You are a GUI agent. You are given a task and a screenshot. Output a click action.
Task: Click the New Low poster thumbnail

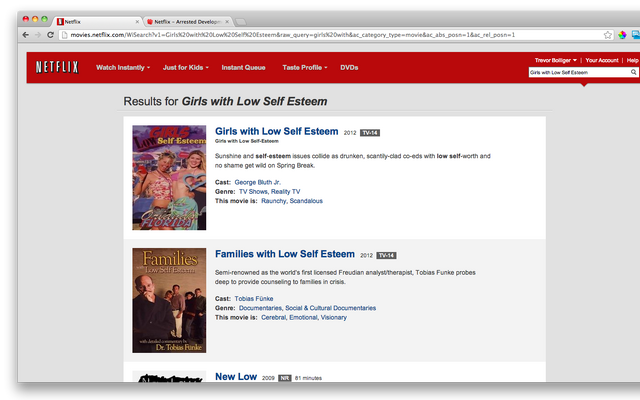point(169,377)
